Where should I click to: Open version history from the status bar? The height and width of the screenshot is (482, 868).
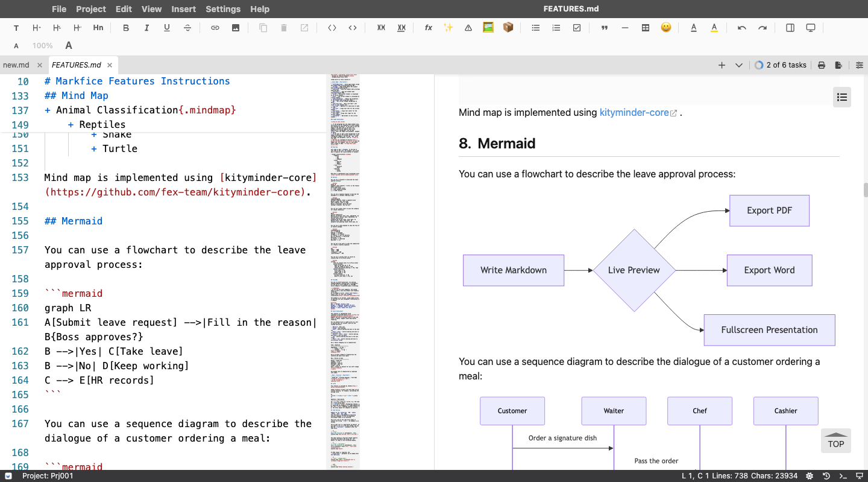[x=826, y=476]
